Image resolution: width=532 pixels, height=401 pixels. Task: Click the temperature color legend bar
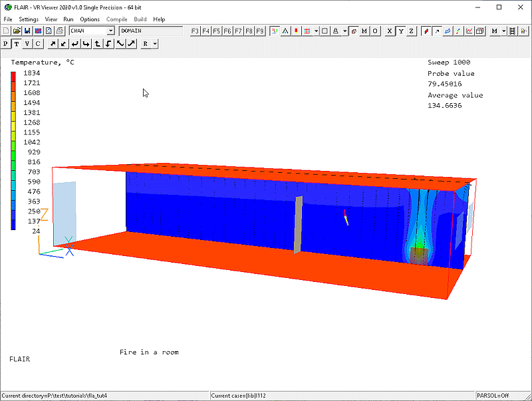pyautogui.click(x=13, y=151)
